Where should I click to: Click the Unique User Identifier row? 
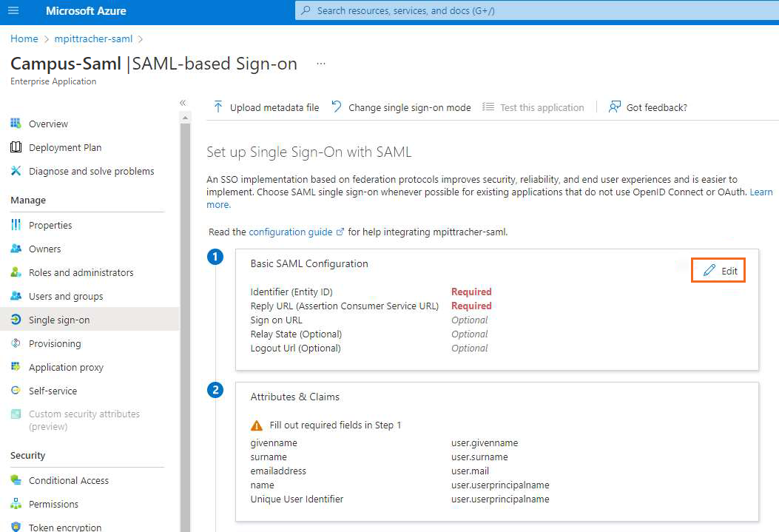click(400, 499)
